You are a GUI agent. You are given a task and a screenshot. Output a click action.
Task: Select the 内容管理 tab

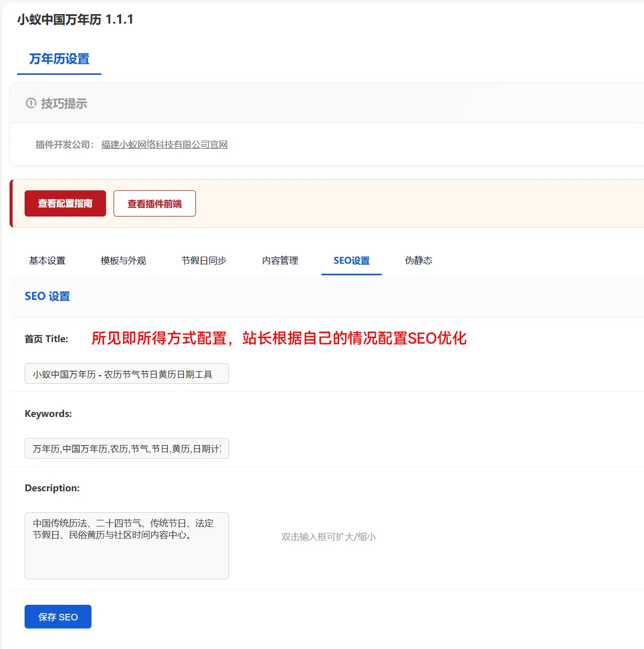[x=280, y=261]
